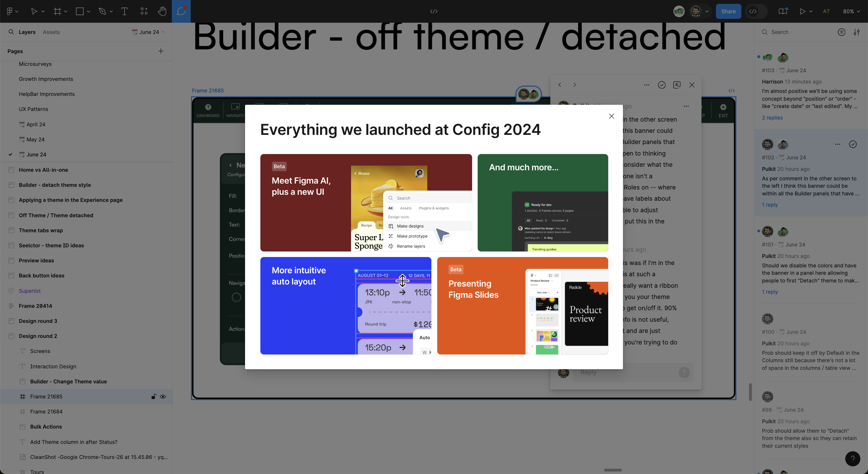
Task: Resolve comment #102 with checkmark
Action: tap(853, 144)
